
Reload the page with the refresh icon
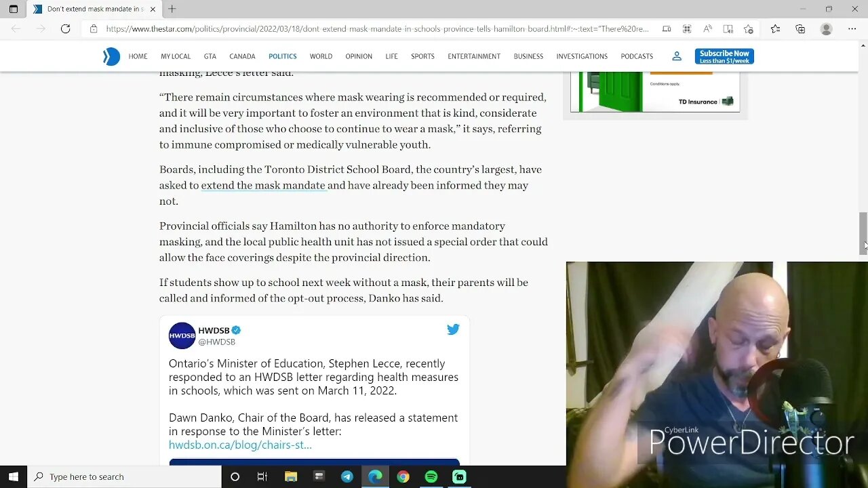(x=65, y=28)
